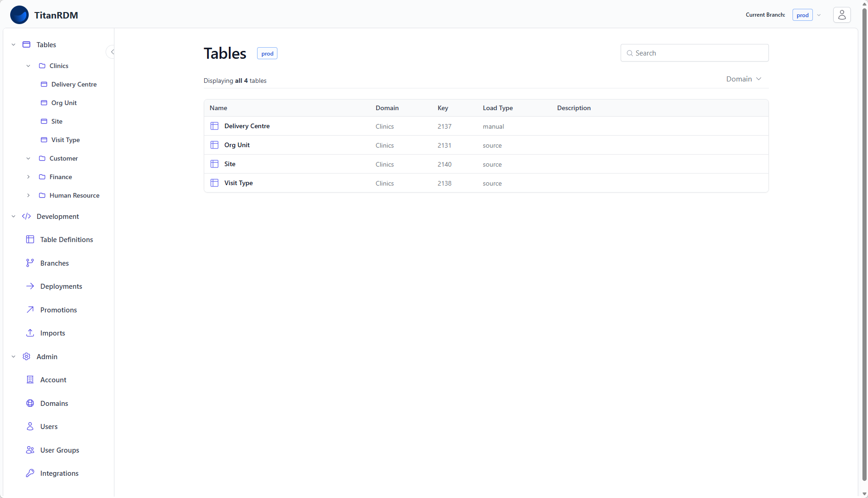Screen dimensions: 868x498
Task: Go to Branches page
Action: pyautogui.click(x=55, y=263)
